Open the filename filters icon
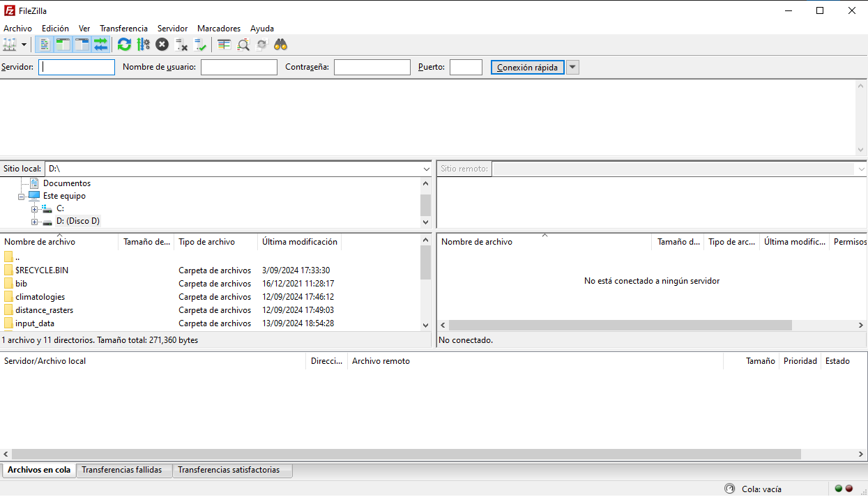Screen dimensions: 868x497 click(224, 45)
